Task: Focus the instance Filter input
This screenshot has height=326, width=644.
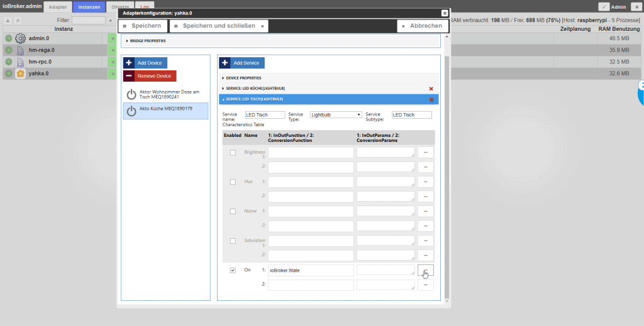Action: [x=89, y=21]
